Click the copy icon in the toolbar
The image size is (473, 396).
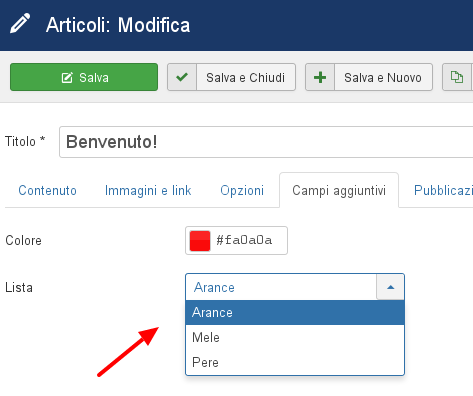pyautogui.click(x=457, y=77)
